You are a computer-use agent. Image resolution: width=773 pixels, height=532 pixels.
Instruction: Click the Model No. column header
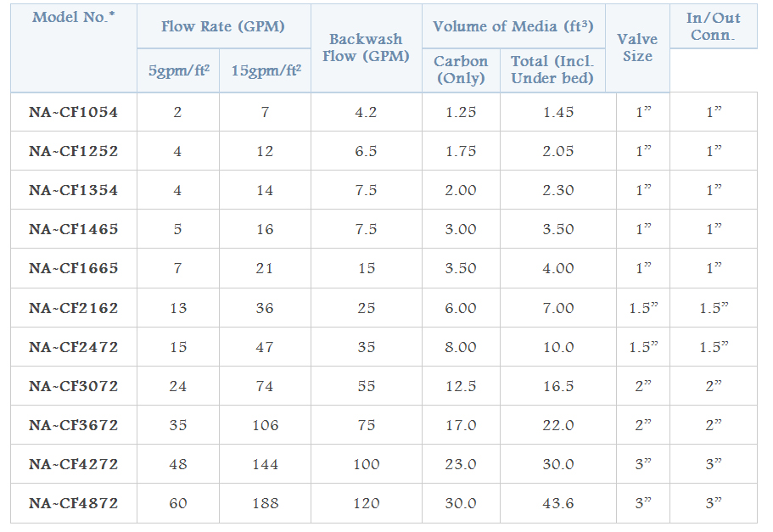[x=74, y=18]
